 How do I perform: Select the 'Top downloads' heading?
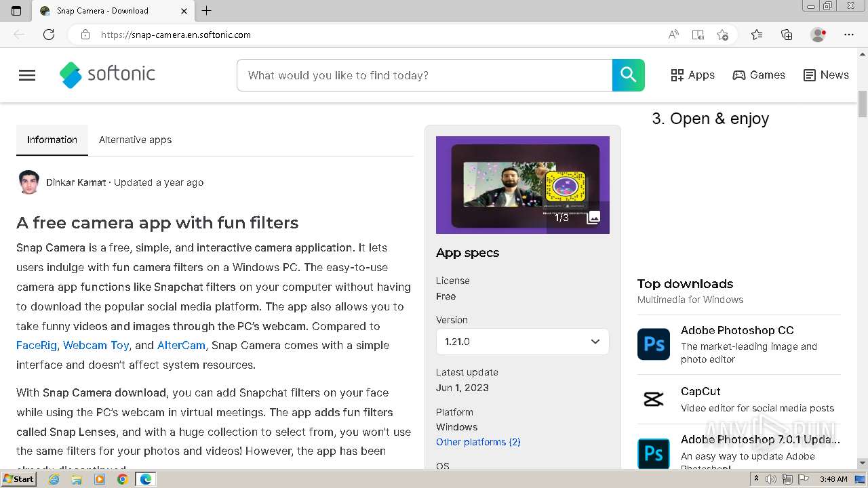click(685, 284)
